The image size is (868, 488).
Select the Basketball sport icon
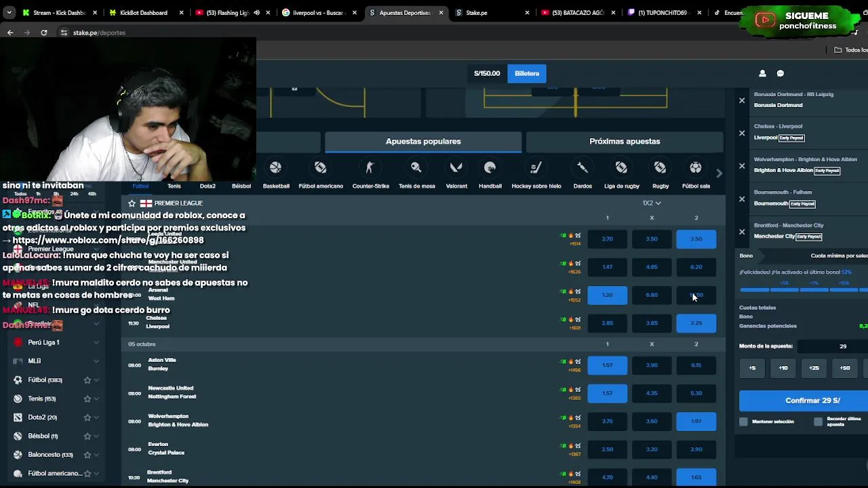click(276, 167)
